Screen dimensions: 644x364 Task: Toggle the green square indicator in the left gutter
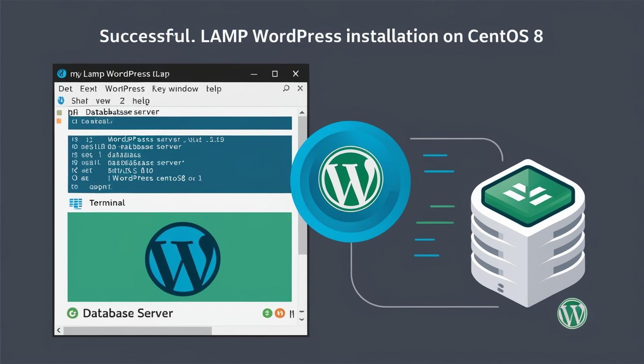click(59, 112)
